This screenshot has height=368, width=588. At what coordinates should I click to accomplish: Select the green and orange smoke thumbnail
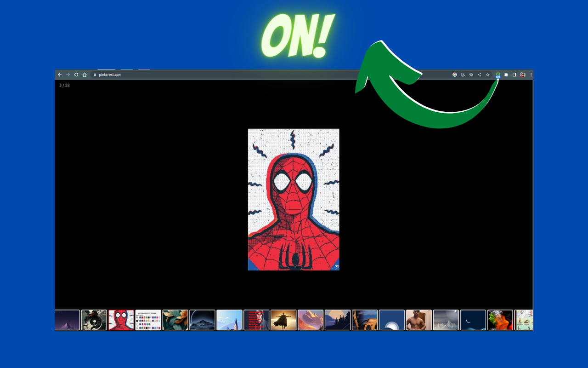(501, 320)
